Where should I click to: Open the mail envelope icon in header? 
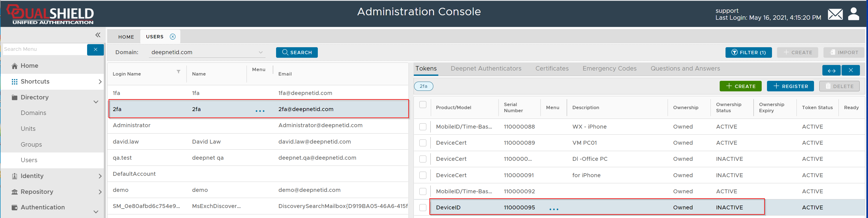[x=835, y=14]
